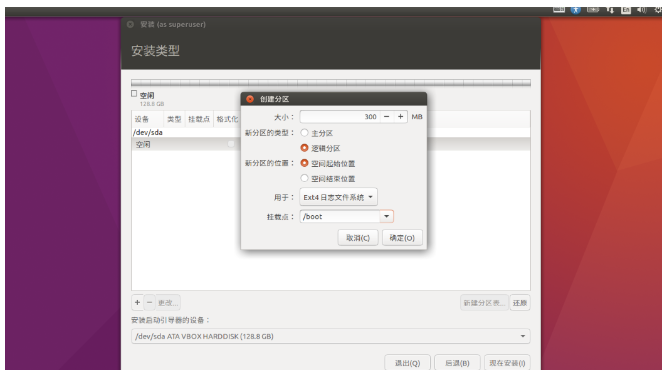This screenshot has height=376, width=667.
Task: Open the accessibility menu in top panel
Action: [576, 10]
